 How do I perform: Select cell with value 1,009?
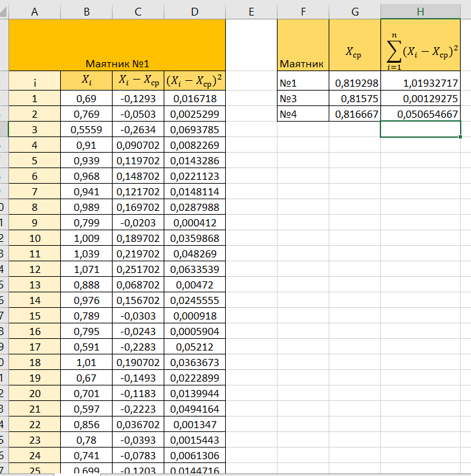[x=87, y=238]
